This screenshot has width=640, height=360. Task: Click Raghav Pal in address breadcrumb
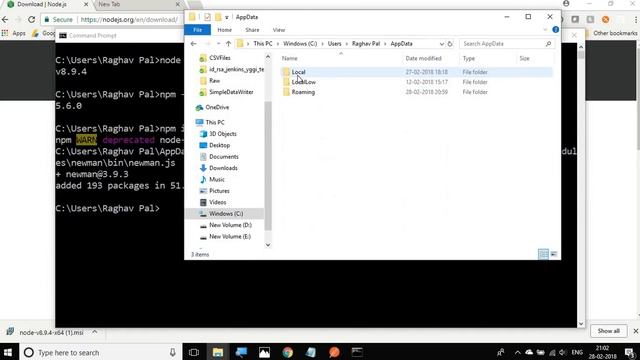[x=366, y=44]
